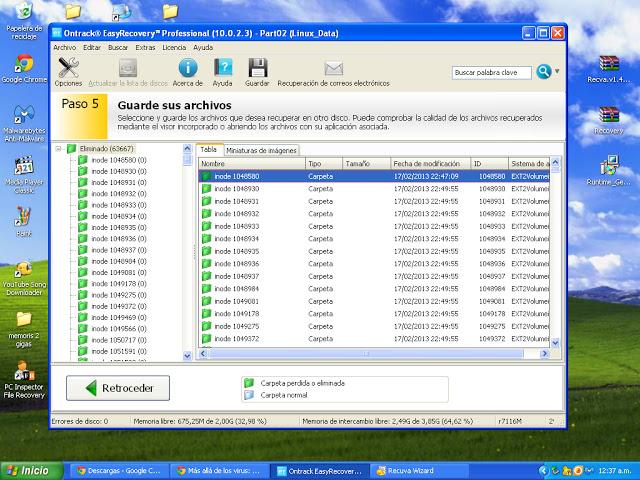Switch to Miniaturas de imágenes tab
Image resolution: width=640 pixels, height=480 pixels.
tap(260, 149)
